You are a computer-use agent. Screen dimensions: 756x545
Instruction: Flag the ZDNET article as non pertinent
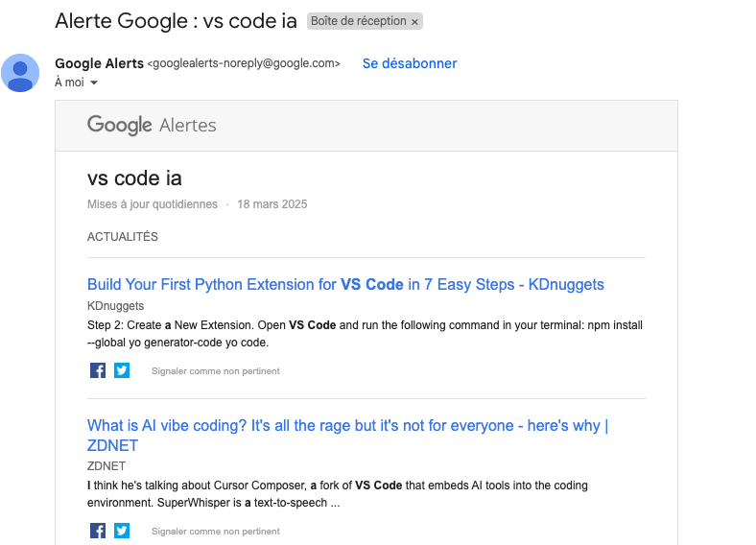(215, 531)
